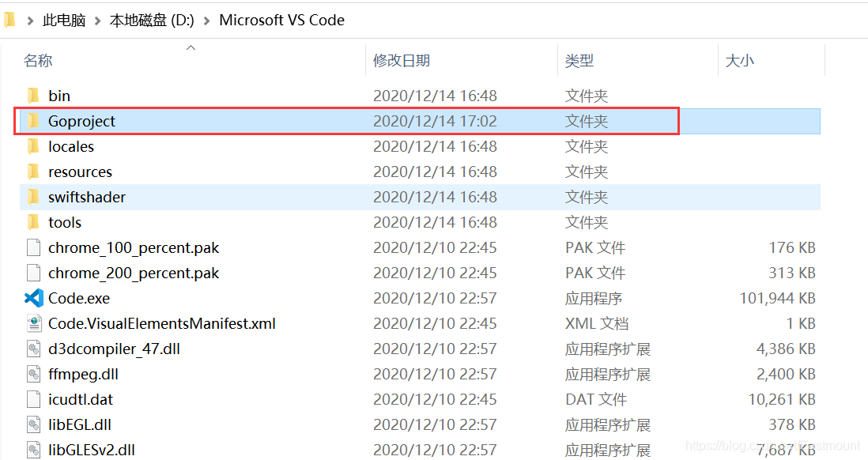Go to 本地磁盘 (D:) in the address bar
This screenshot has height=460, width=868.
[x=152, y=21]
